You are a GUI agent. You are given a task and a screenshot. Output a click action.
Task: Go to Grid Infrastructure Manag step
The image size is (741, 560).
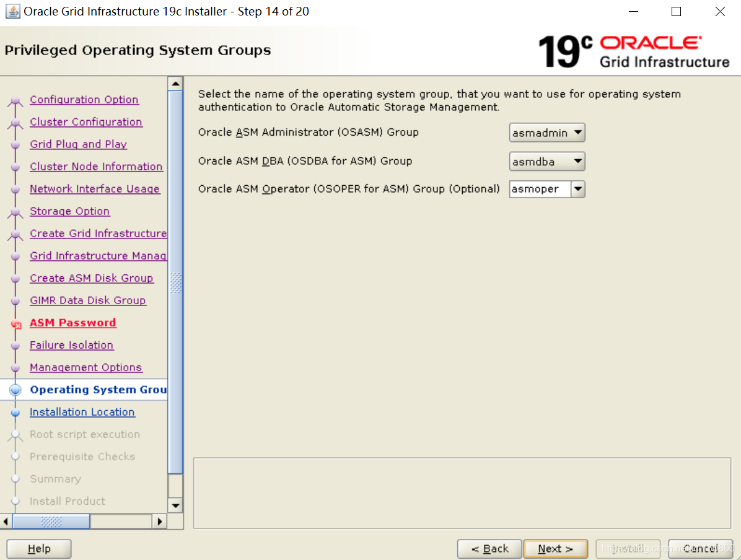click(99, 256)
